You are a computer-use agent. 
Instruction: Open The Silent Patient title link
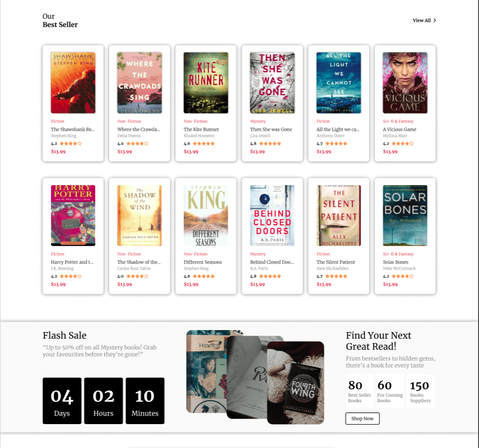[x=336, y=262]
